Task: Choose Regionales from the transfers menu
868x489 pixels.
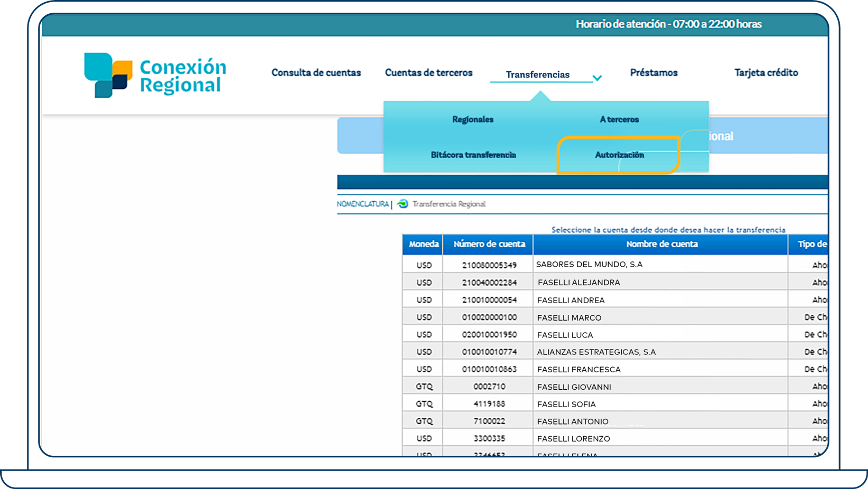Action: point(472,119)
